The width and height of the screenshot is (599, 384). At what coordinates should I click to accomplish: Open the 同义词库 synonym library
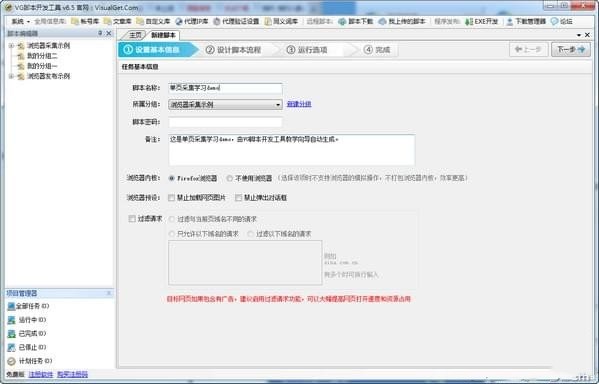point(281,22)
